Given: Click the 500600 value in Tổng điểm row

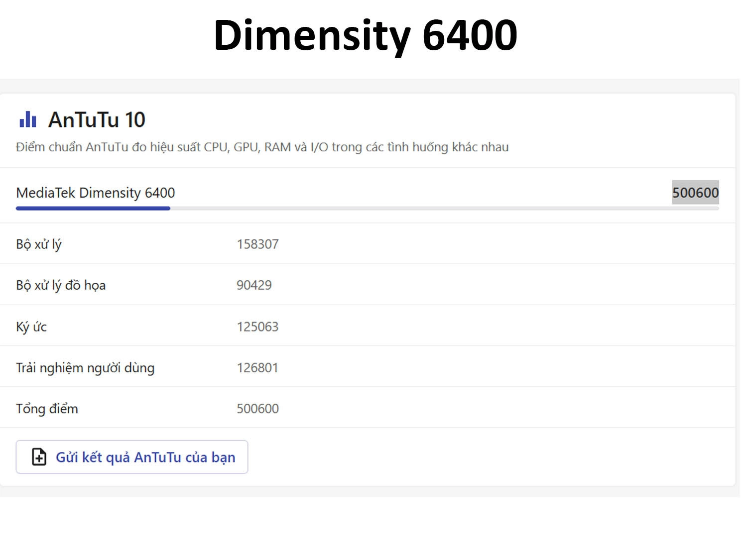Looking at the screenshot, I should [257, 408].
